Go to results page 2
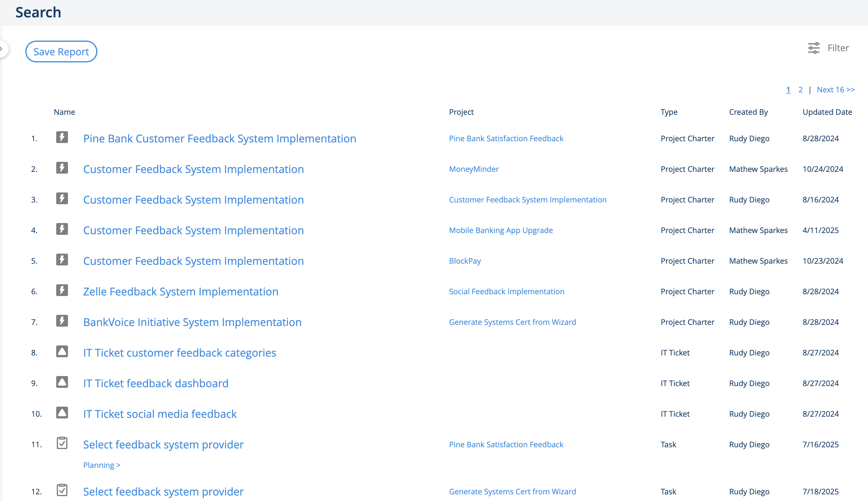Image resolution: width=868 pixels, height=502 pixels. pos(801,89)
